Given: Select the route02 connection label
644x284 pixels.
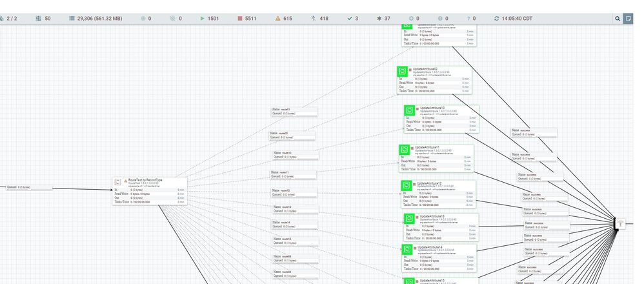Looking at the screenshot, I should pos(292,135).
